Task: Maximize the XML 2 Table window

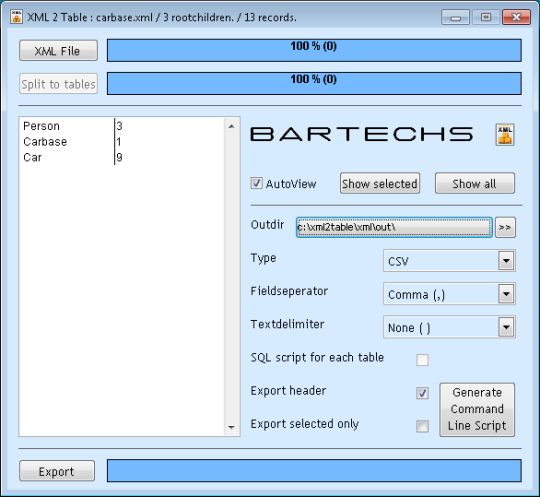Action: pos(486,17)
